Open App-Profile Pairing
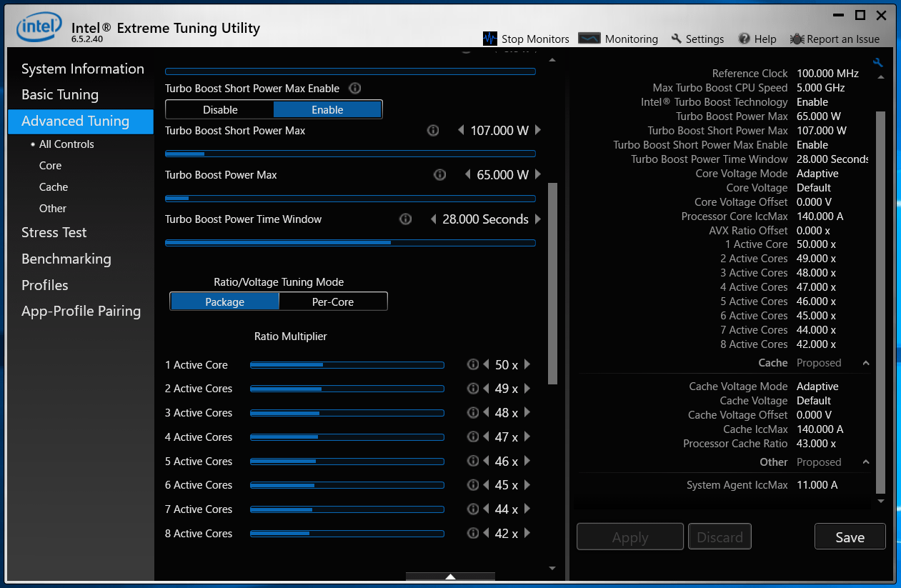Screen dimensions: 901x588 tap(81, 311)
